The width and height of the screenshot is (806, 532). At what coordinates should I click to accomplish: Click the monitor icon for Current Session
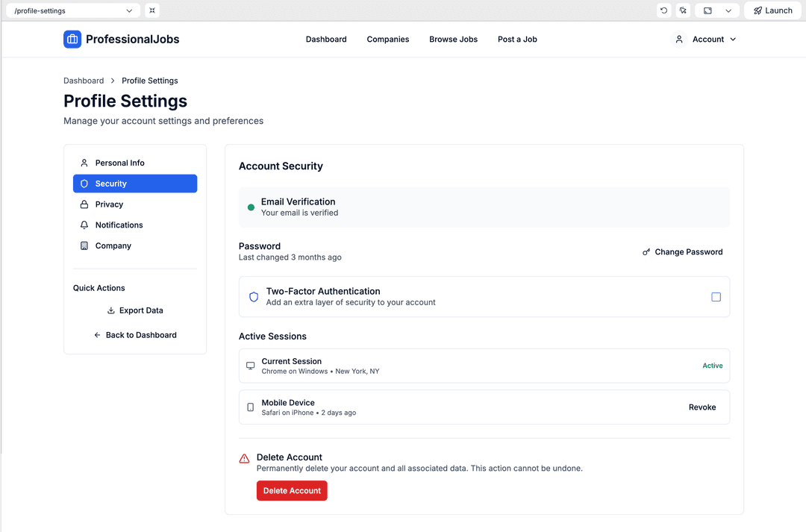pos(251,366)
